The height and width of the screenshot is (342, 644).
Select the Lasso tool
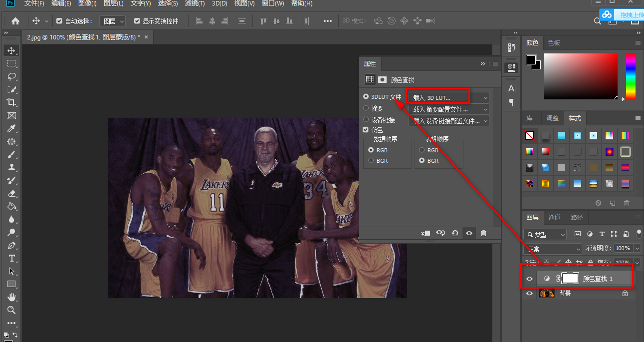pos(11,76)
